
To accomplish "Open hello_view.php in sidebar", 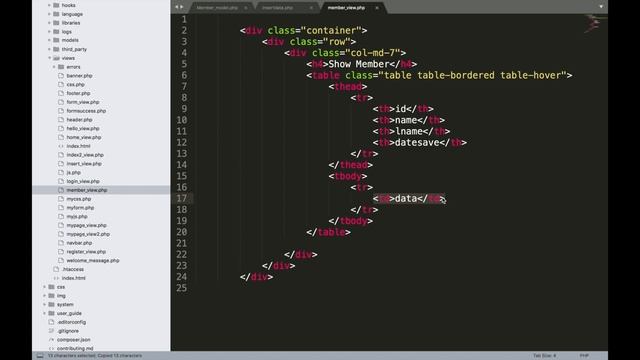I will [x=83, y=129].
